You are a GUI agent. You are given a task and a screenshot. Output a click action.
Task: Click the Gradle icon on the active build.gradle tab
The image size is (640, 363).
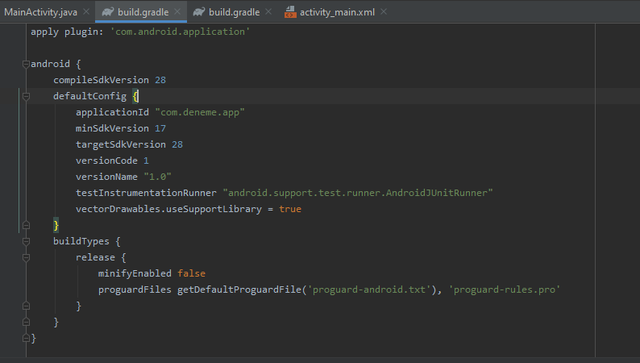[108, 12]
